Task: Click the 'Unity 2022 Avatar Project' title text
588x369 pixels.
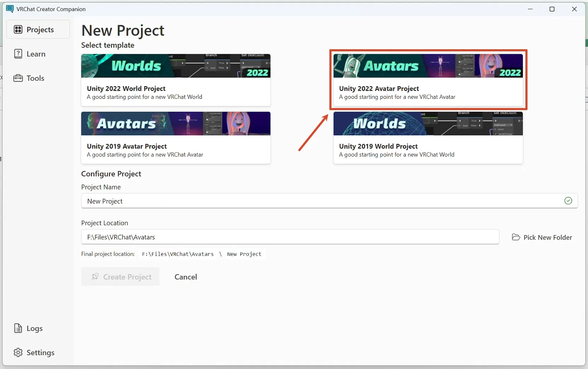Action: [379, 89]
